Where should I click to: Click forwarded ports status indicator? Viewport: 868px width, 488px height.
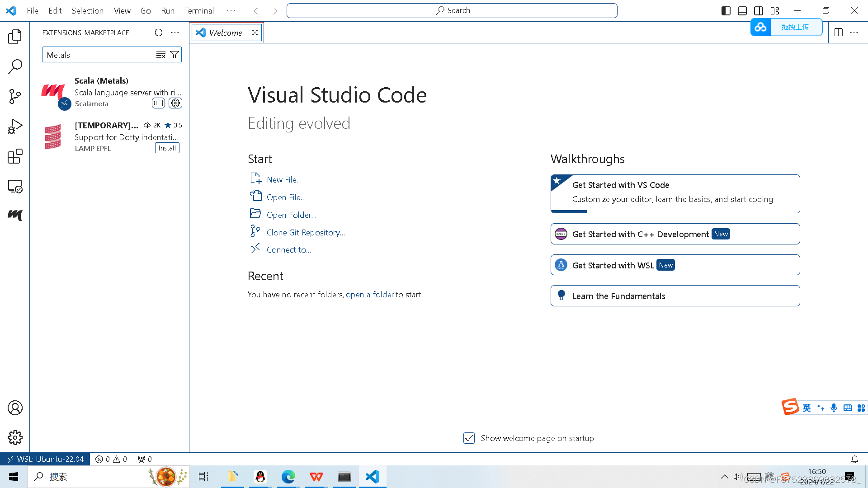(145, 459)
